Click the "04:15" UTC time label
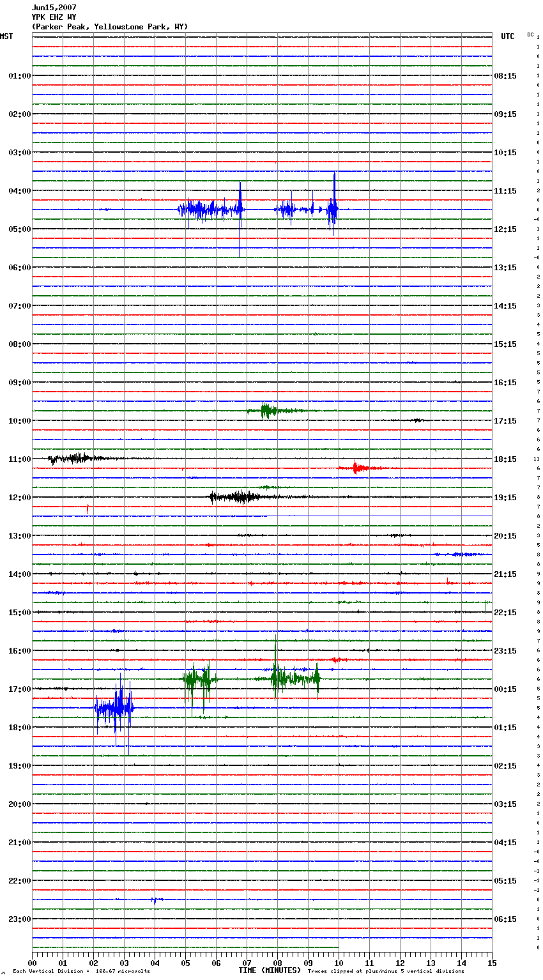 coord(505,843)
